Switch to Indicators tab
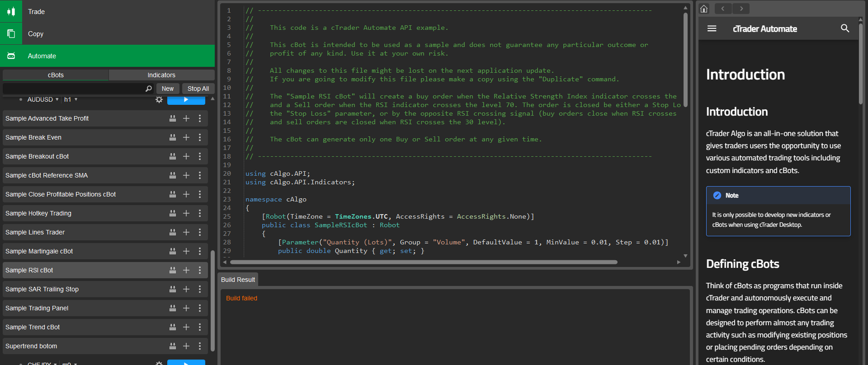 click(x=161, y=75)
